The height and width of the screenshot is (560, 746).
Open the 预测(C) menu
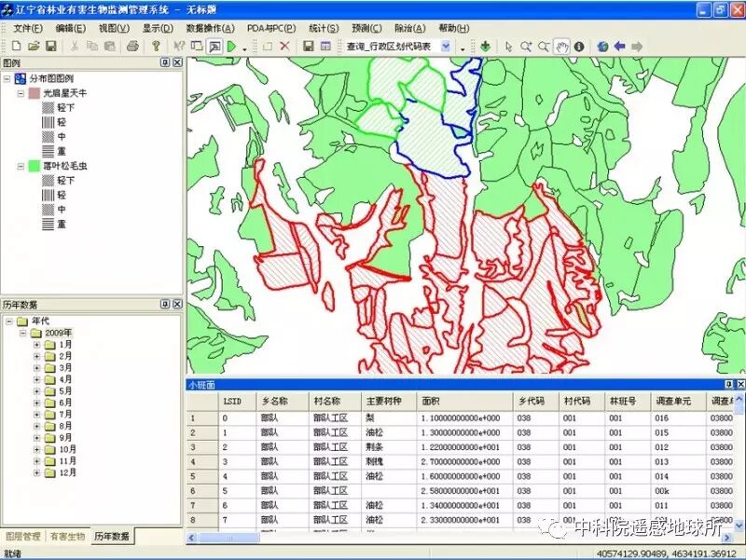tap(366, 28)
